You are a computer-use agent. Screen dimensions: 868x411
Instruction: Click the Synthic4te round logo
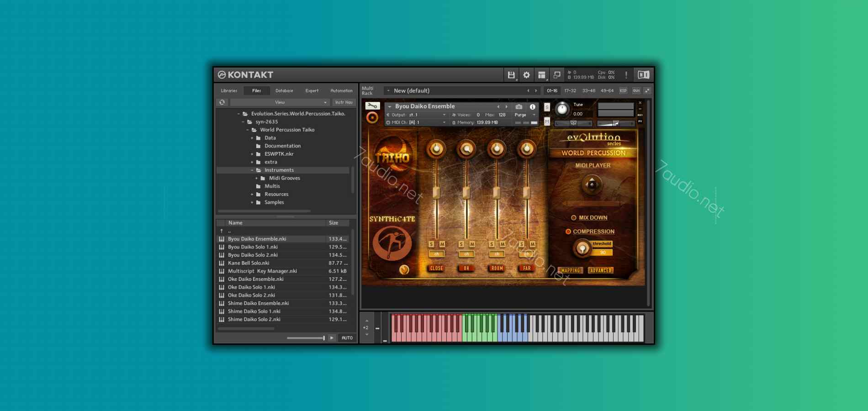[x=392, y=243]
